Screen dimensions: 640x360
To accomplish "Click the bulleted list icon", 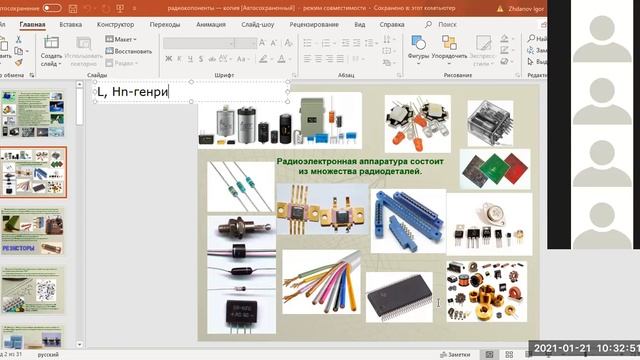I will point(308,43).
